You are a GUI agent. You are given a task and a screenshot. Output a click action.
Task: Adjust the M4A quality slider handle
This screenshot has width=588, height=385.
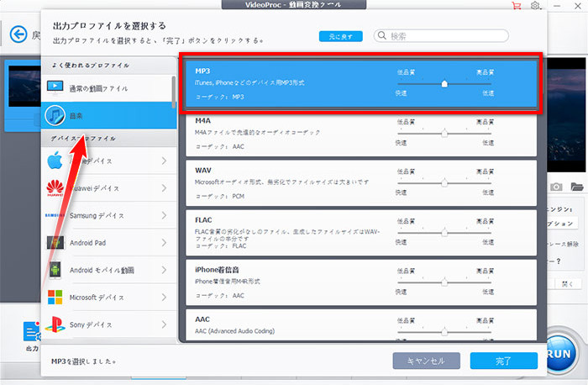[x=444, y=133]
